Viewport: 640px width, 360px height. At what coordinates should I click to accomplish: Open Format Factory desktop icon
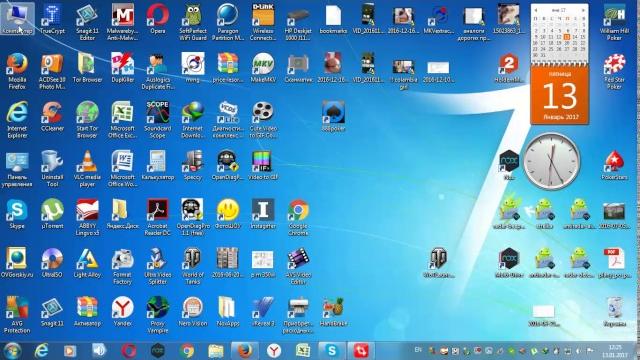pyautogui.click(x=122, y=266)
